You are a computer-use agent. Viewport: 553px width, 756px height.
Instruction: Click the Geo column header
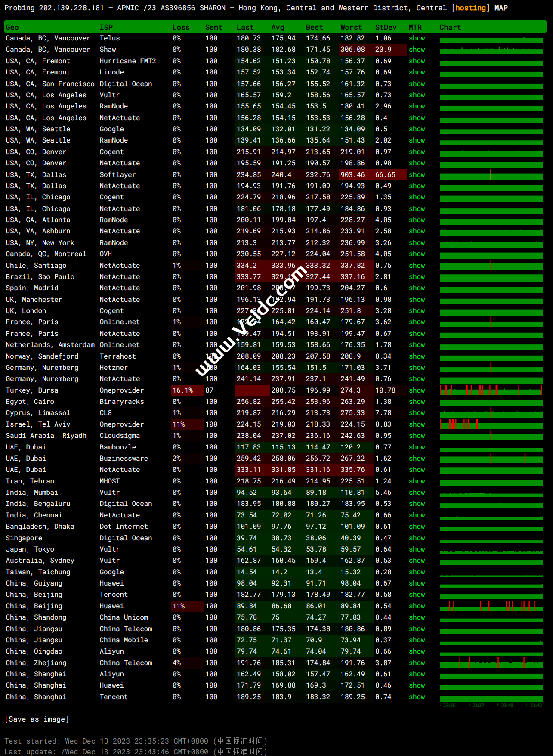click(x=12, y=27)
